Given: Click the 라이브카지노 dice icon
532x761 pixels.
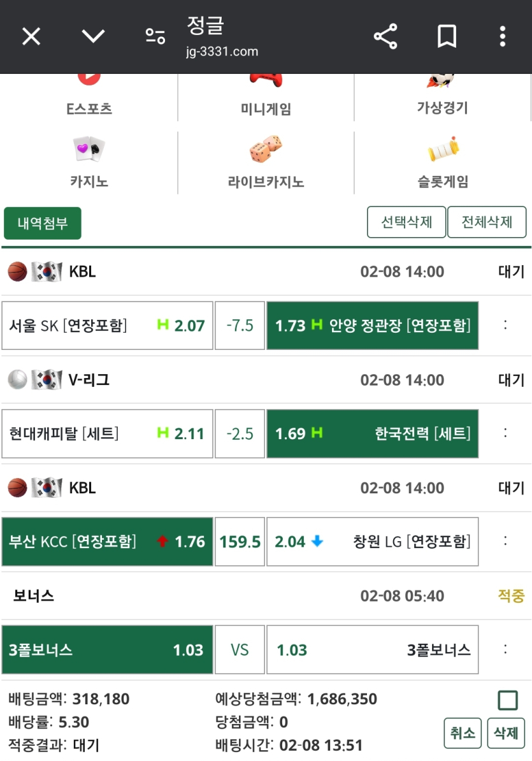Looking at the screenshot, I should [266, 148].
